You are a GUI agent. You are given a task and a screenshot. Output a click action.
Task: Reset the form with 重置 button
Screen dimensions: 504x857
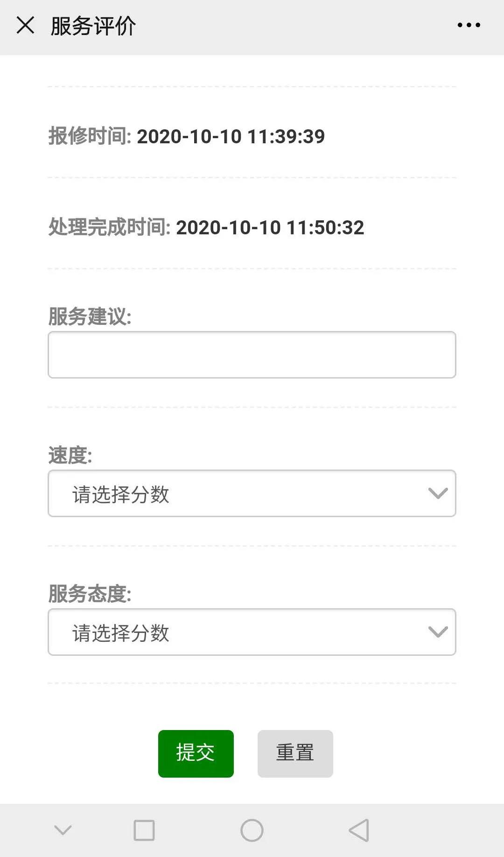pyautogui.click(x=295, y=753)
